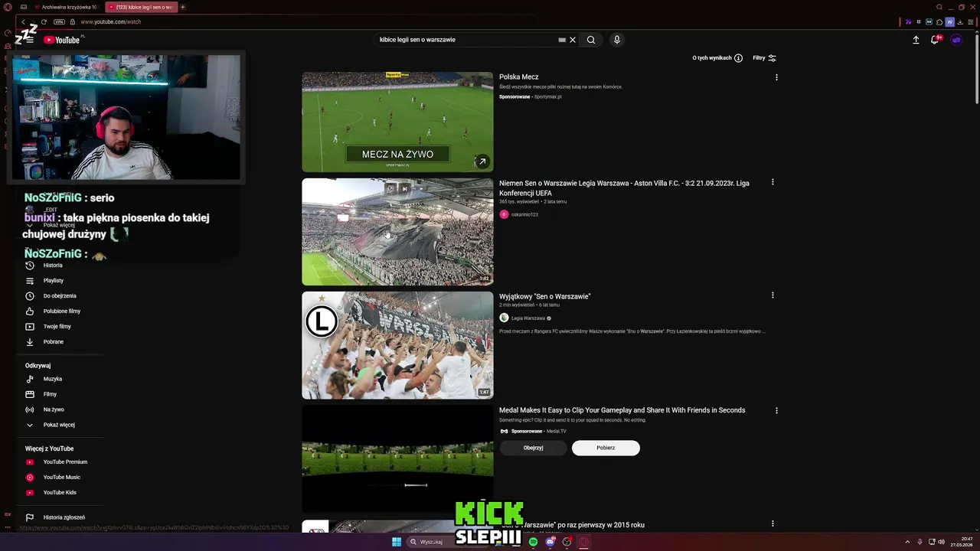Click the external-link arrow on the ad thumbnail
980x551 pixels.
tap(482, 161)
